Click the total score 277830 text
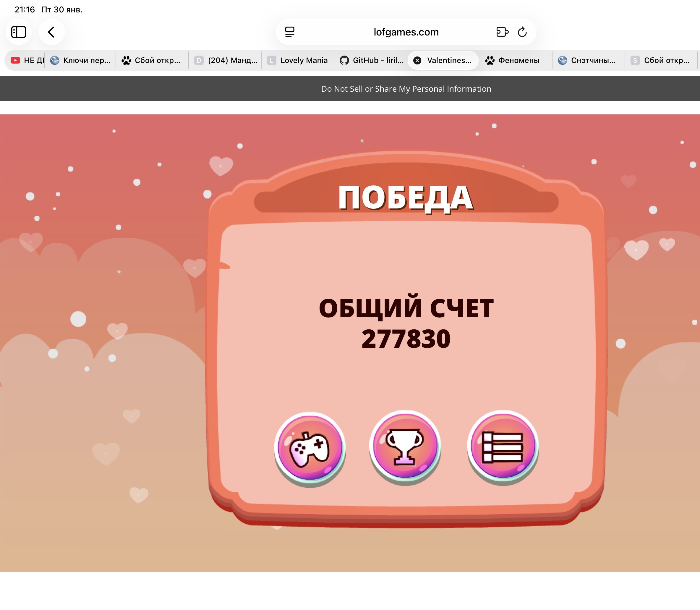This screenshot has height=610, width=700. click(x=406, y=339)
